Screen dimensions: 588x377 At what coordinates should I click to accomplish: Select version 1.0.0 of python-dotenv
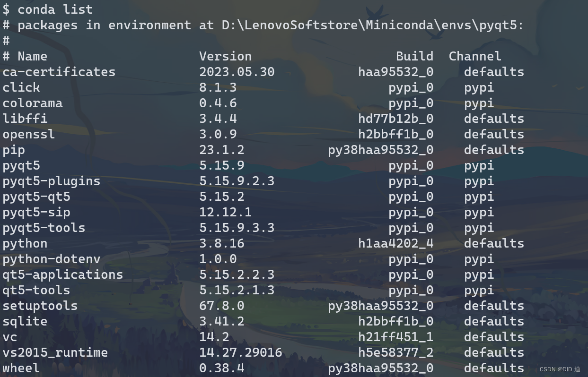tap(218, 258)
